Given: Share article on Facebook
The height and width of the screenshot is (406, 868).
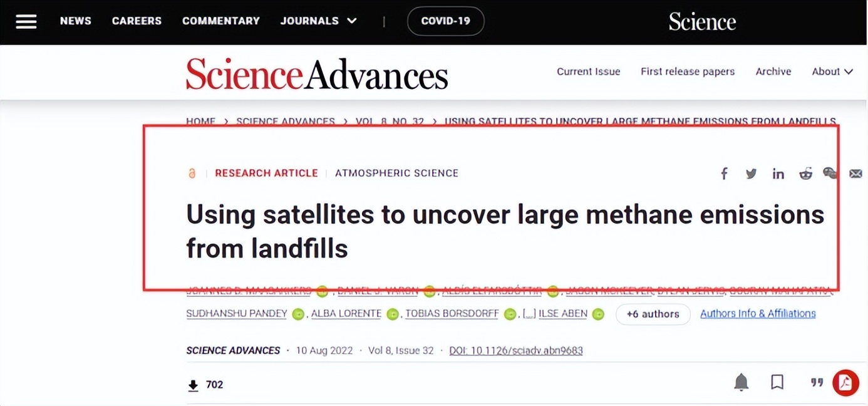Looking at the screenshot, I should click(x=724, y=174).
